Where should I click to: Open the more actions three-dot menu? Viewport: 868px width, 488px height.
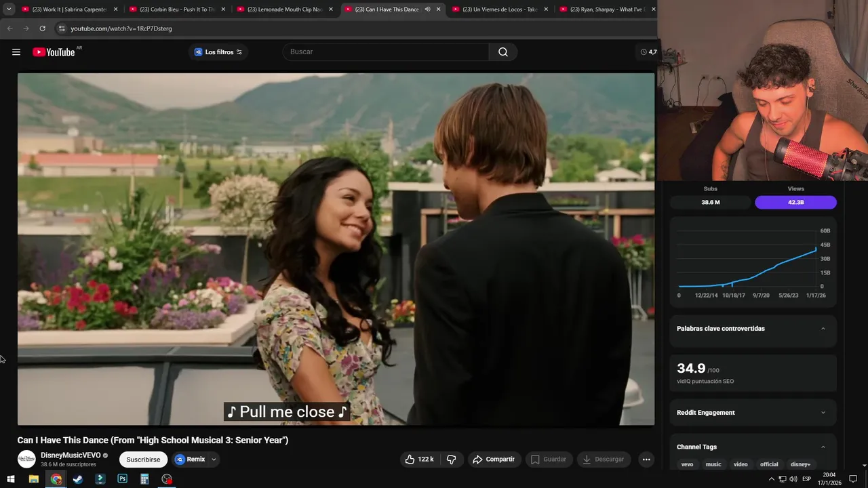(x=646, y=460)
